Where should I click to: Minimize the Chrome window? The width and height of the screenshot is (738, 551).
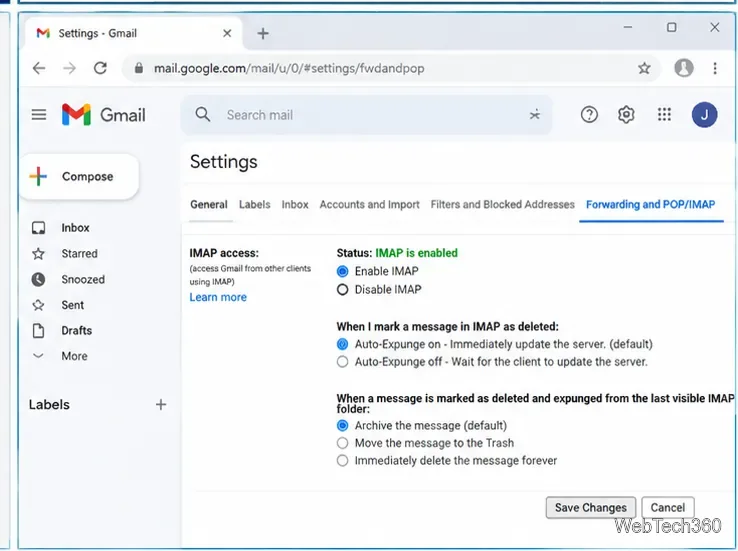click(628, 27)
